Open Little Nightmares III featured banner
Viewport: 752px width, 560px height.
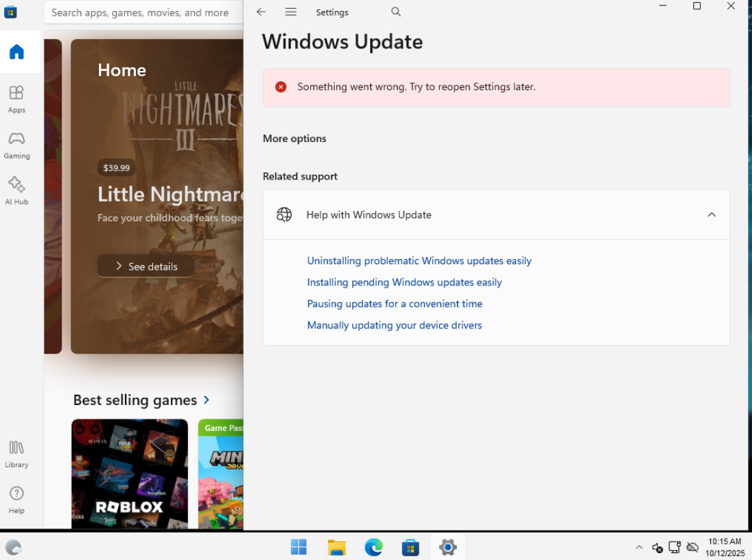coord(157,197)
